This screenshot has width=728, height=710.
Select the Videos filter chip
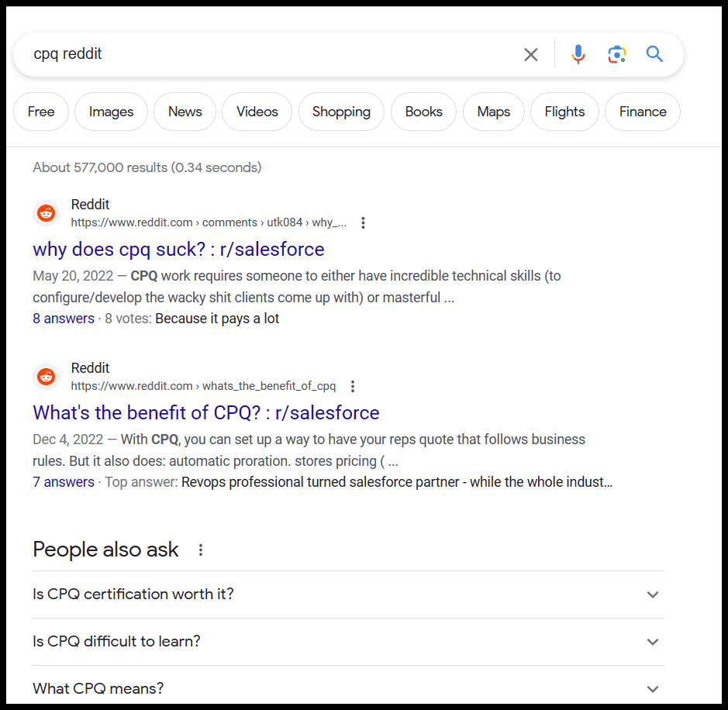[257, 112]
